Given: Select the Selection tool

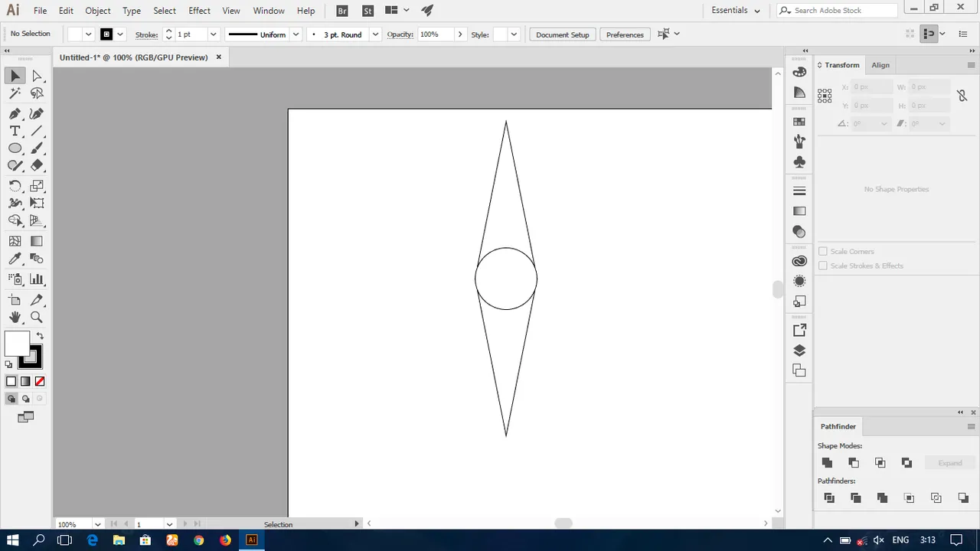Looking at the screenshot, I should (15, 76).
